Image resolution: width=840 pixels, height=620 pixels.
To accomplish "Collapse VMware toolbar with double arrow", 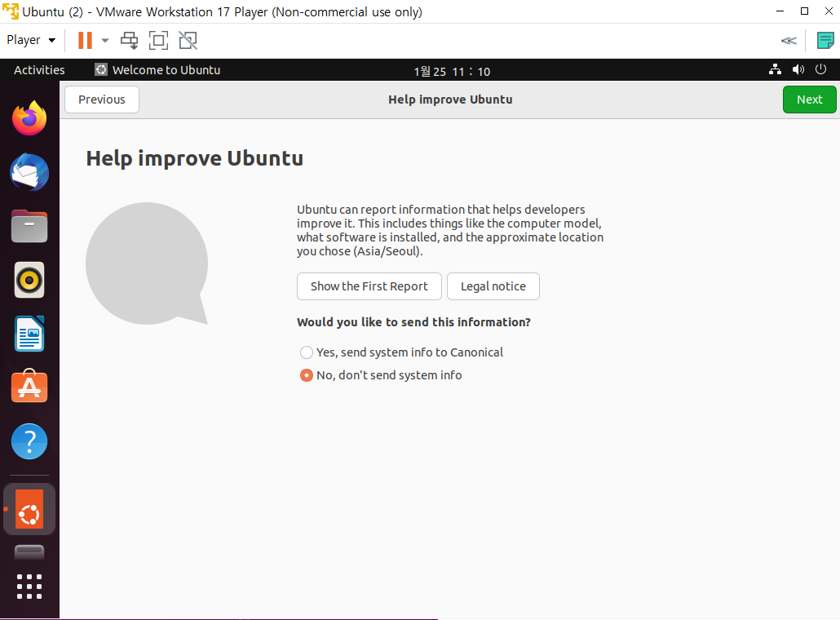I will tap(789, 41).
